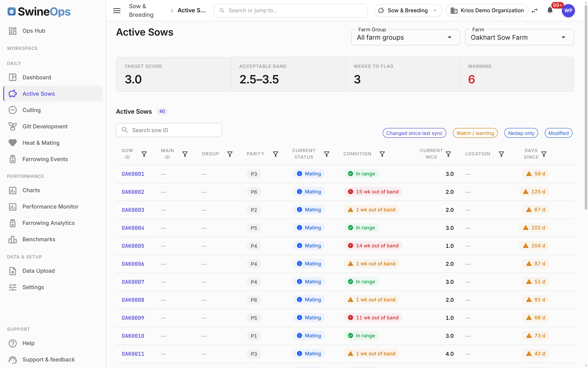The image size is (588, 368).
Task: Toggle the Changed since last sync filter
Action: click(414, 133)
